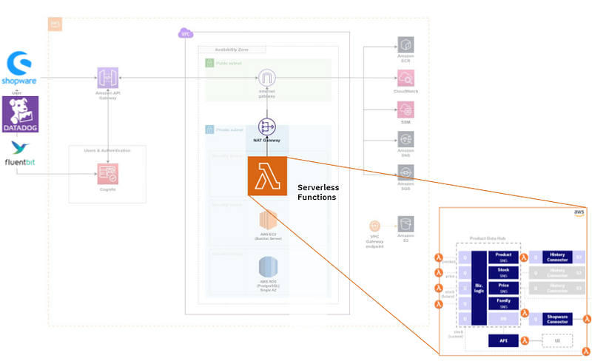
Task: Click the Amazon ECR icon
Action: pos(406,44)
